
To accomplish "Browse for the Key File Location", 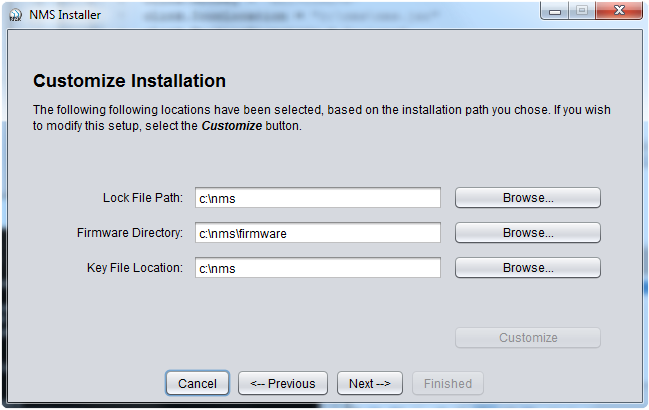I will 528,268.
